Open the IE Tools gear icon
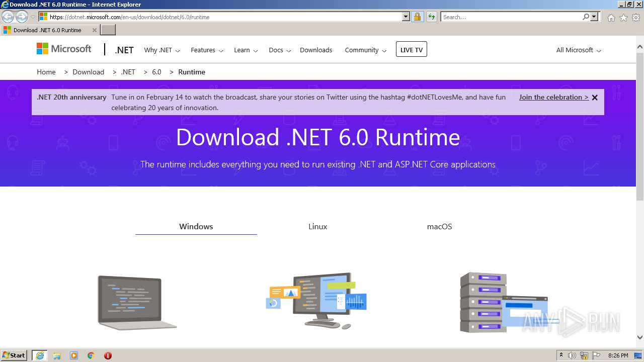644x362 pixels. 636,18
